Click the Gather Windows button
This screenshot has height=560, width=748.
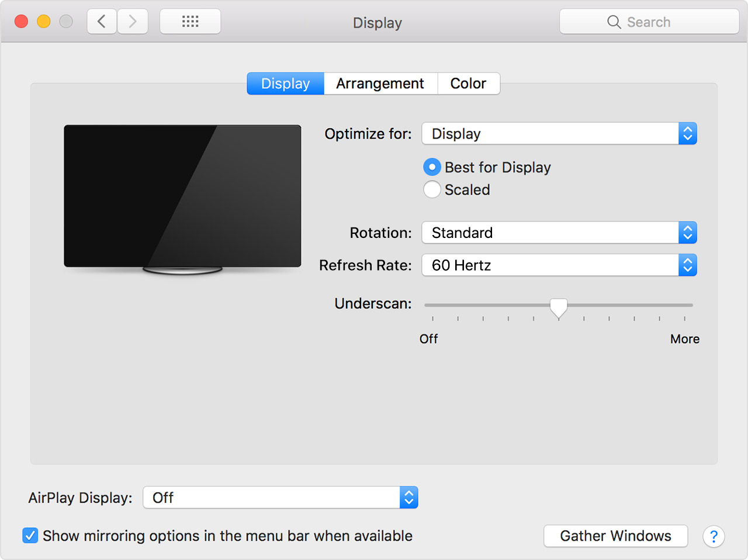pyautogui.click(x=615, y=536)
